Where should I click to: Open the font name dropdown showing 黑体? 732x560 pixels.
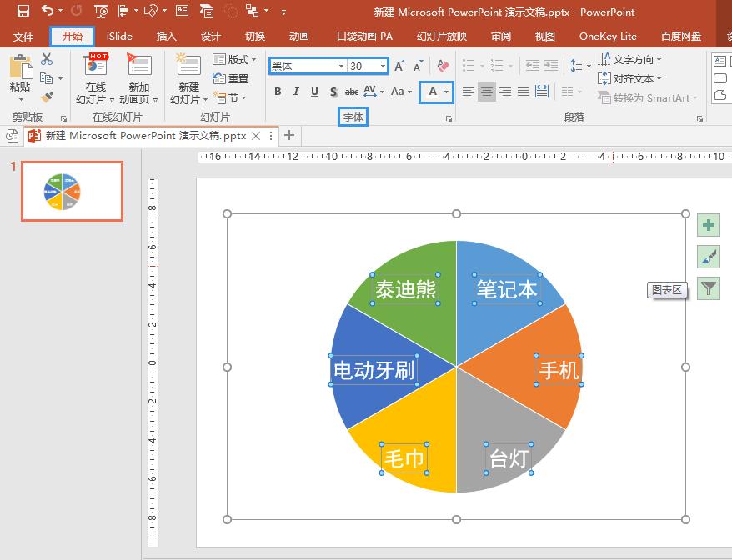point(341,66)
